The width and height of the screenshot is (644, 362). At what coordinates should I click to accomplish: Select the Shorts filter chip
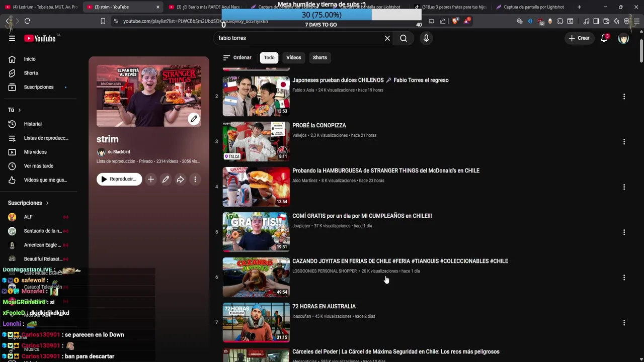click(320, 57)
